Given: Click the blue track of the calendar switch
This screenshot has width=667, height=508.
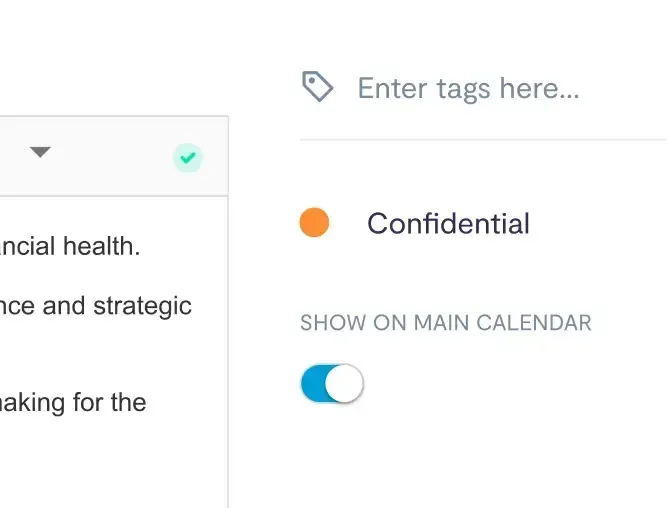Looking at the screenshot, I should pos(313,384).
